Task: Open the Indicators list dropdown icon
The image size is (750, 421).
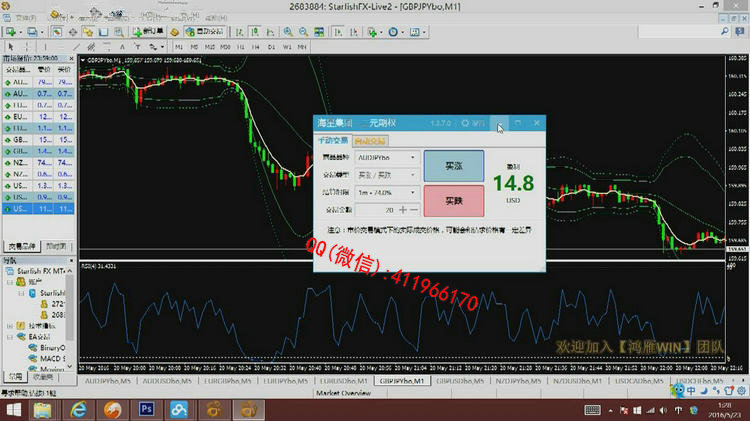Action: pos(375,32)
